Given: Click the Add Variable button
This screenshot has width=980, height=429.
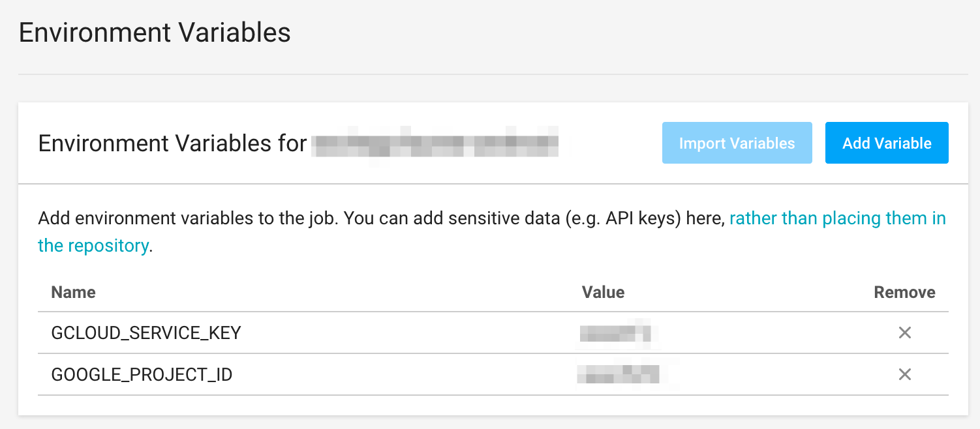Looking at the screenshot, I should 886,143.
